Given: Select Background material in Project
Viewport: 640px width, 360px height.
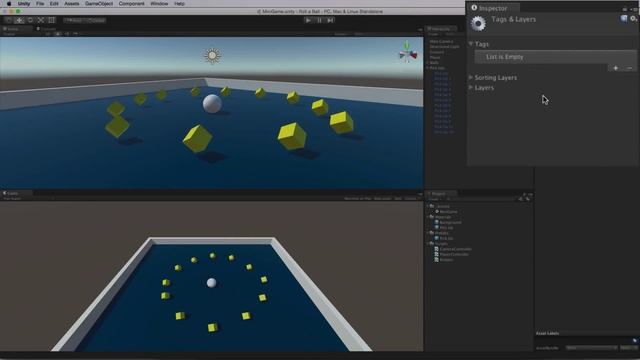Looking at the screenshot, I should click(x=450, y=222).
